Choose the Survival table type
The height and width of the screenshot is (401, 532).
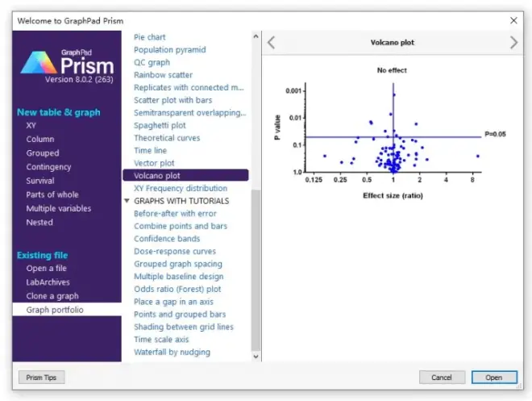click(x=40, y=181)
